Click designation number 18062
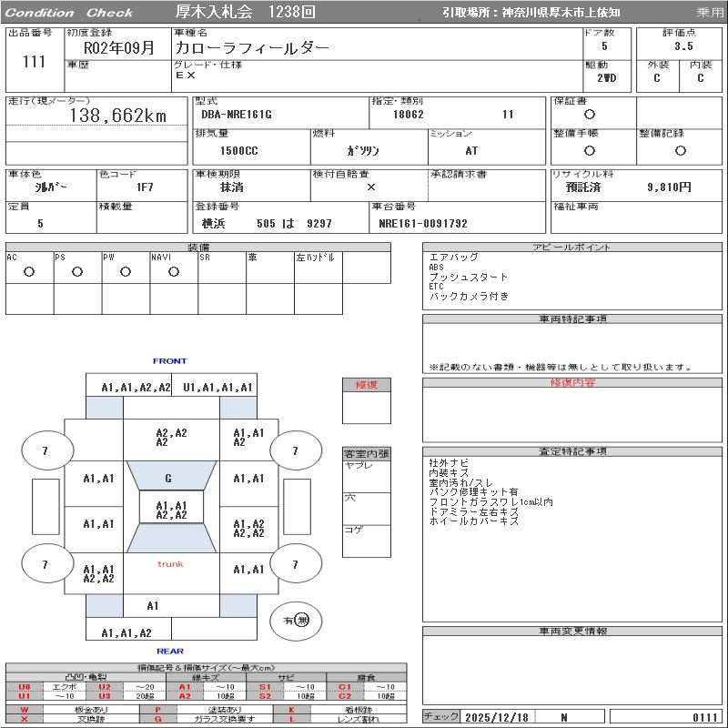This screenshot has height=728, width=728. click(408, 115)
